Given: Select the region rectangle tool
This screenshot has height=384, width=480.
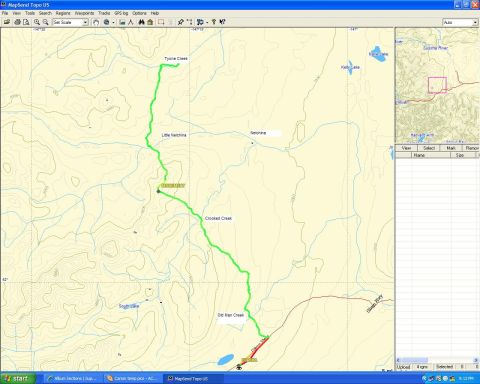Looking at the screenshot, I should point(161,22).
